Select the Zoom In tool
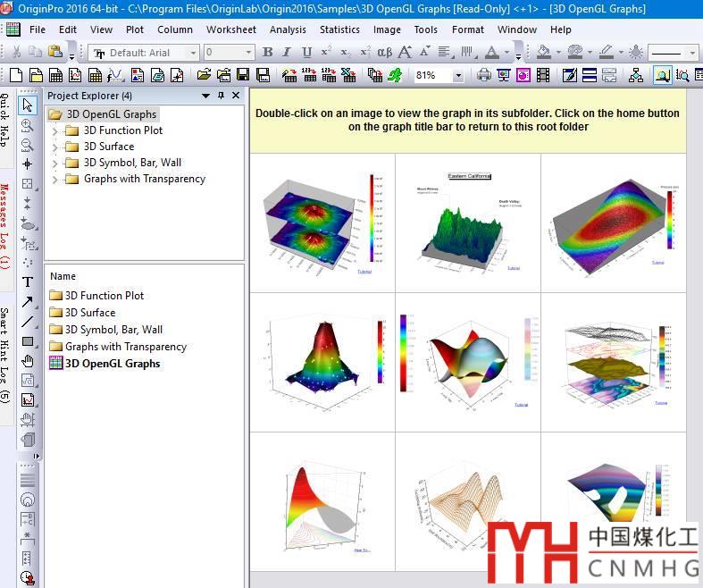 28,125
